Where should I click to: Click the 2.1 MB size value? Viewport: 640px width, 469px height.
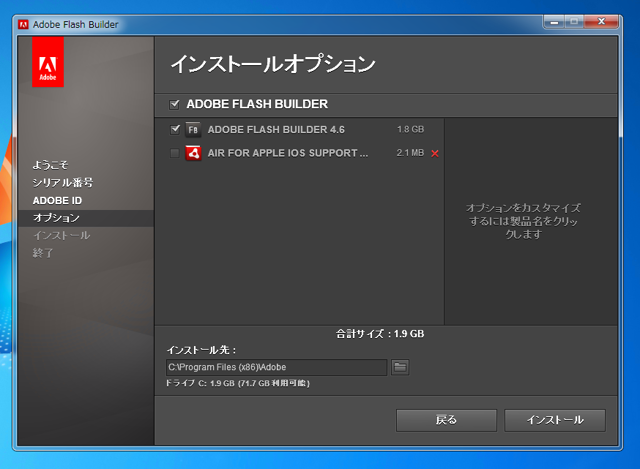pyautogui.click(x=410, y=153)
